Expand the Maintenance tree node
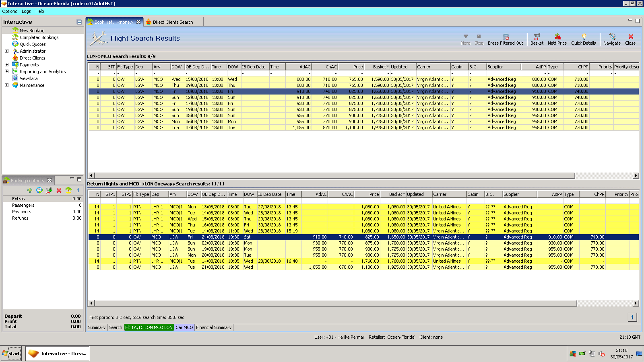Viewport: 644px width, 362px height. (x=6, y=85)
